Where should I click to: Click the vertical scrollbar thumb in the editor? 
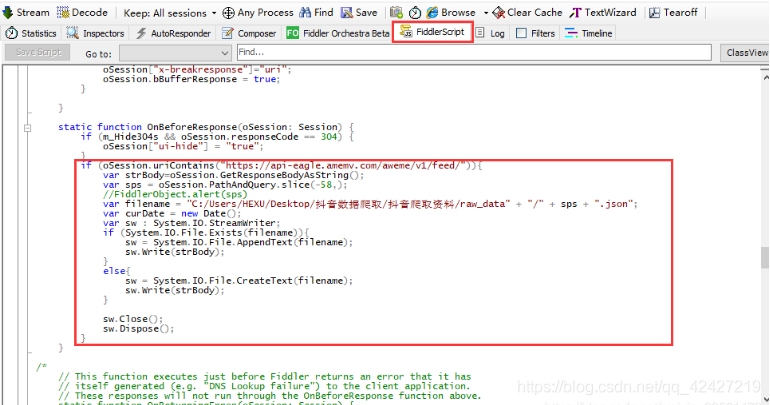point(765,258)
